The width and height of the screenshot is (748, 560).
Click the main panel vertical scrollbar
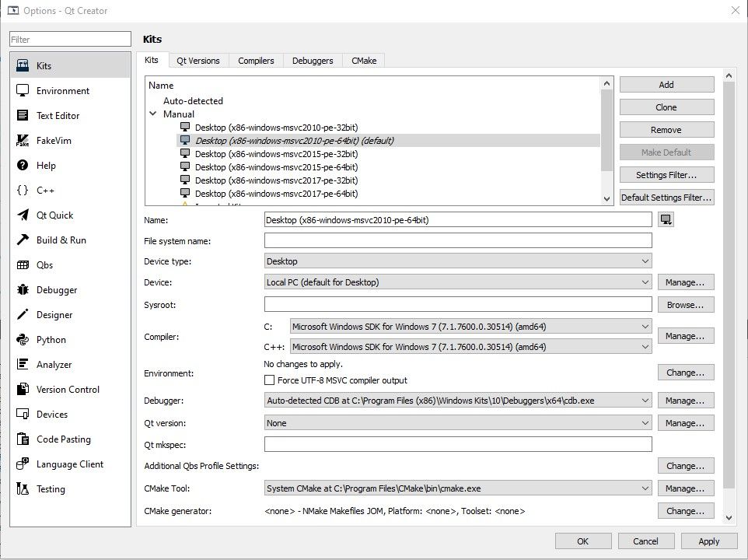point(729,285)
